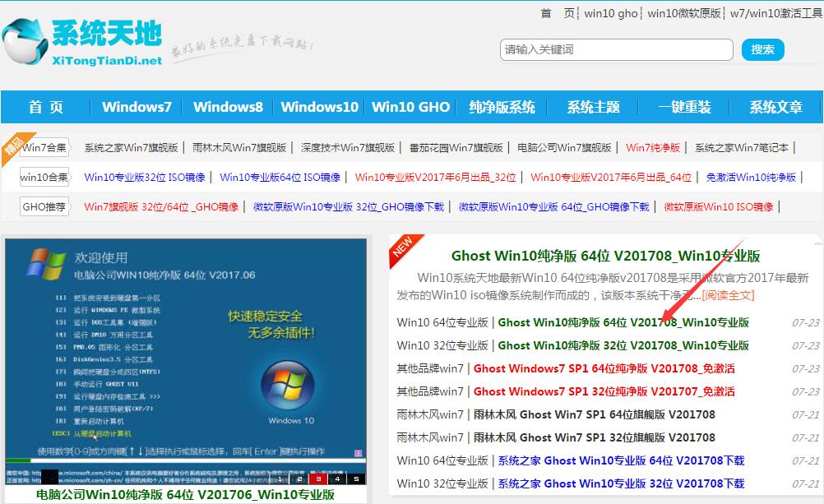This screenshot has height=504, width=824.
Task: Open featured headline Ghost Win10纯净版 64位 V201708
Action: [x=606, y=256]
